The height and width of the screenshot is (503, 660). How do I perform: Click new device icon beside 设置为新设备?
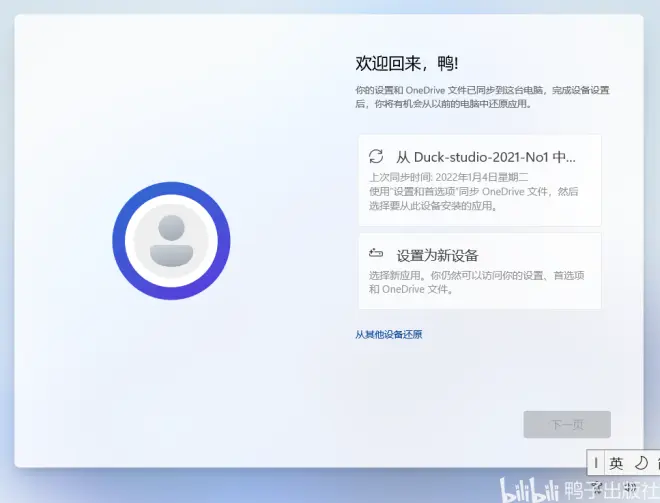pos(376,253)
